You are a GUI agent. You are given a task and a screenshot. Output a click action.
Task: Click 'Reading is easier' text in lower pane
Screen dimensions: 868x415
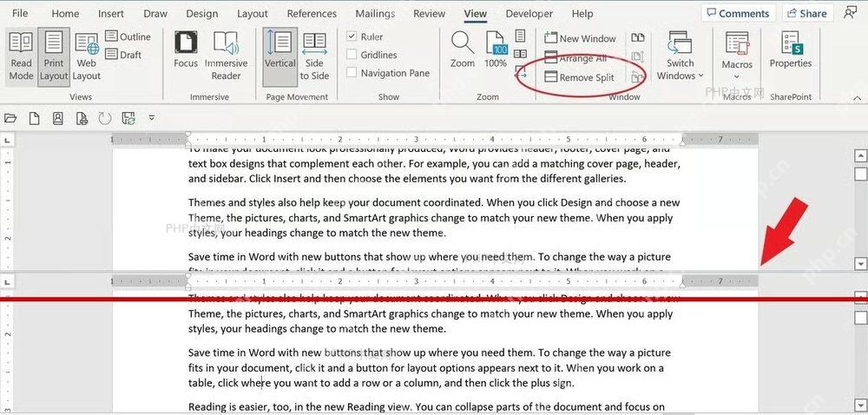pos(228,407)
